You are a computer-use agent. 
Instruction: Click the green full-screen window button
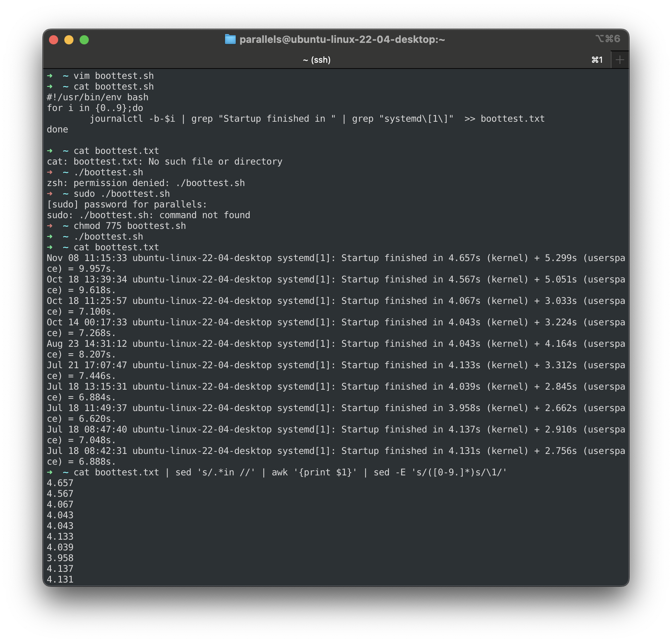(x=84, y=39)
